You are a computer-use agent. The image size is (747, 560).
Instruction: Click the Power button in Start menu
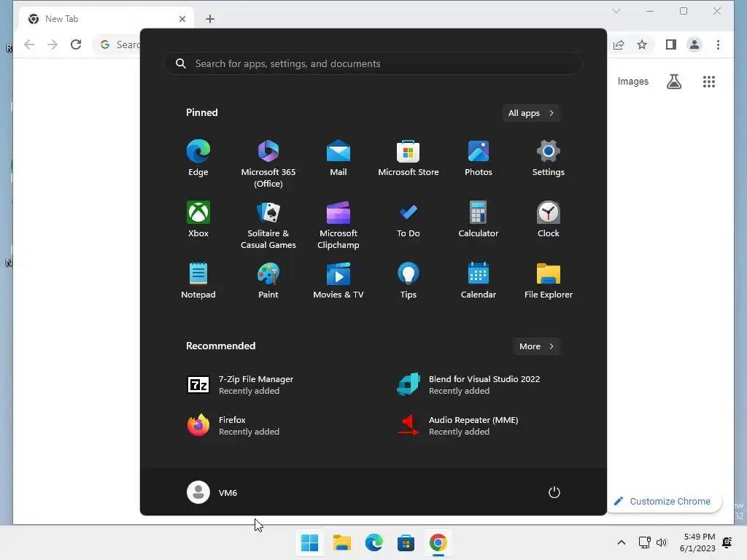pyautogui.click(x=554, y=492)
